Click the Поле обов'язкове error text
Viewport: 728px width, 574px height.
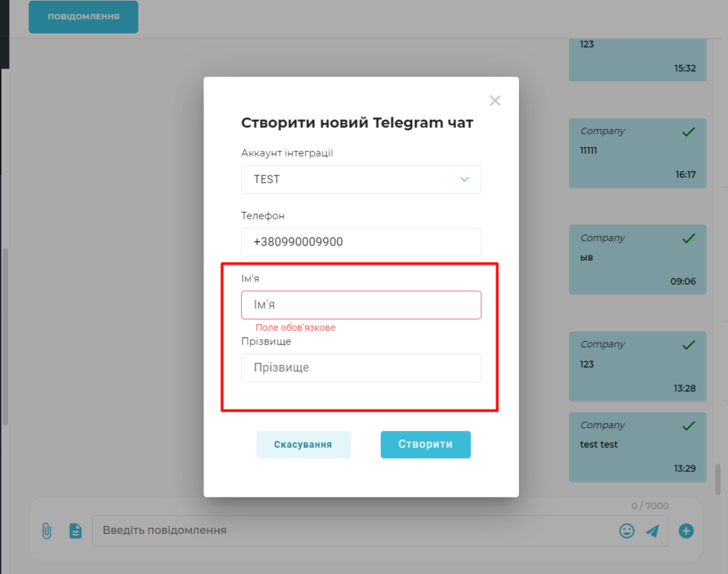point(296,327)
